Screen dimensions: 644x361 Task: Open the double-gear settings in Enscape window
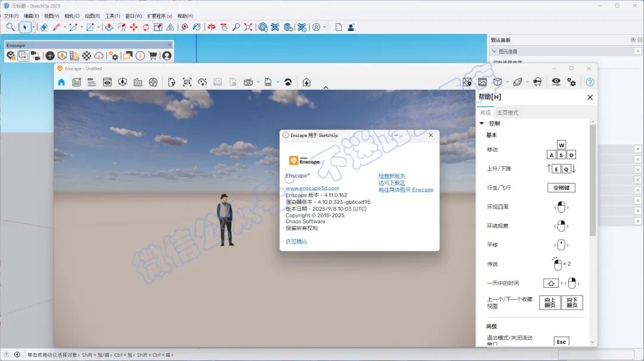(571, 82)
